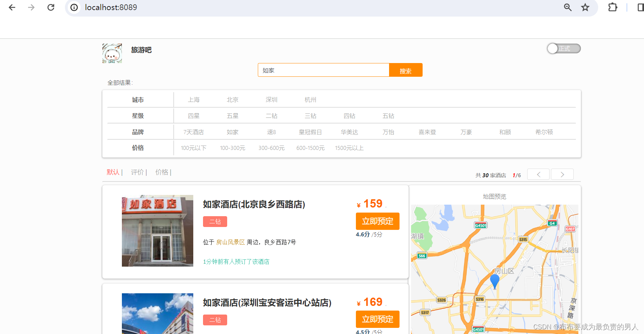Reload the page with the refresh icon
Screen dimensions: 644x334
coord(51,7)
